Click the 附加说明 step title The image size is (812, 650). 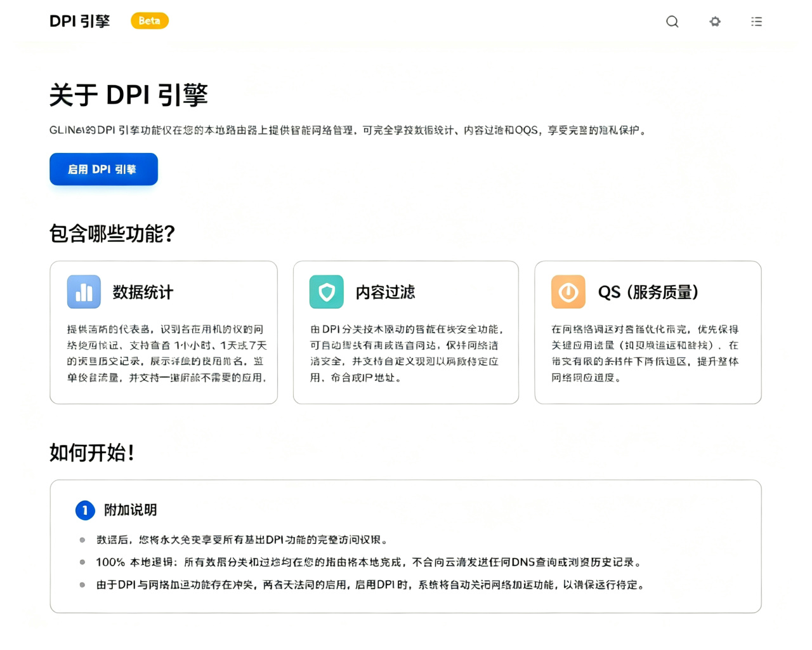[131, 510]
